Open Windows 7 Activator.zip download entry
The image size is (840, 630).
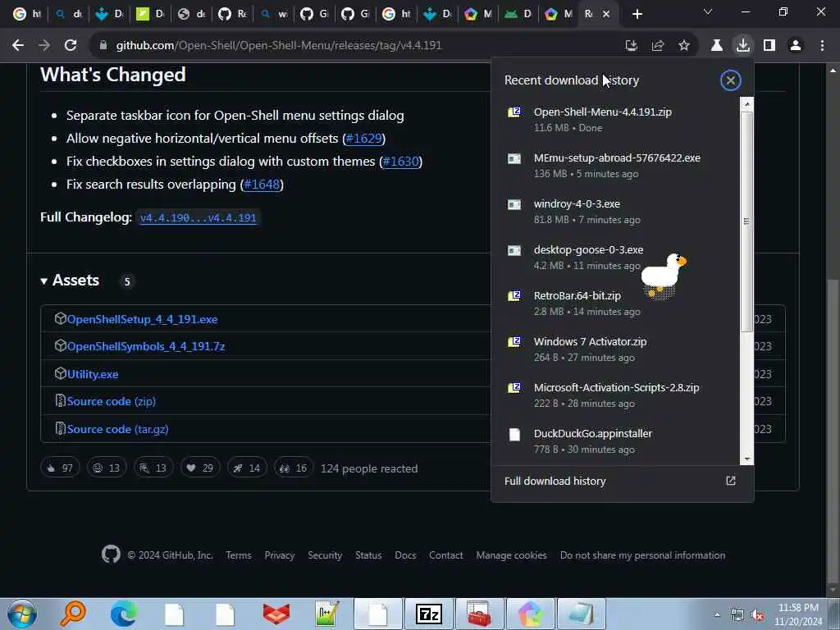pos(615,349)
